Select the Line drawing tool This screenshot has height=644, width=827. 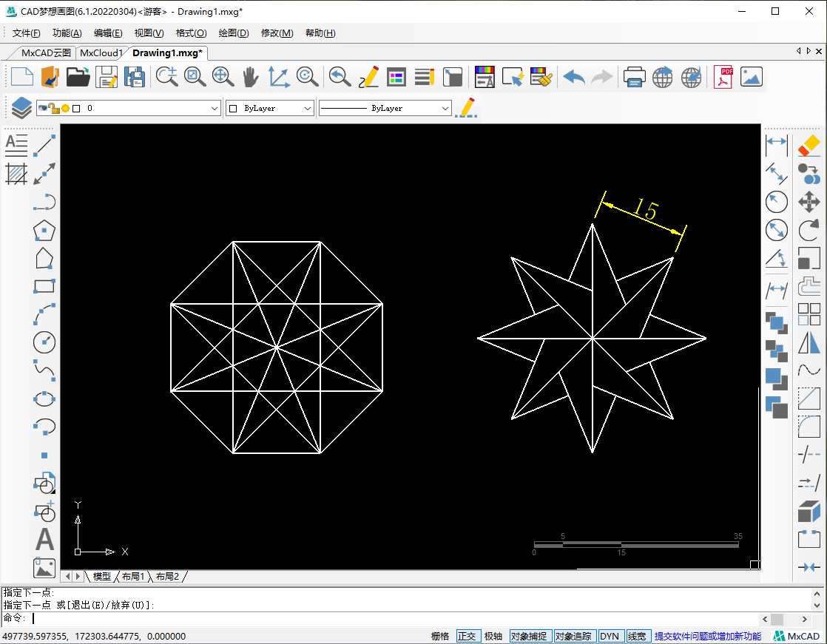point(45,146)
